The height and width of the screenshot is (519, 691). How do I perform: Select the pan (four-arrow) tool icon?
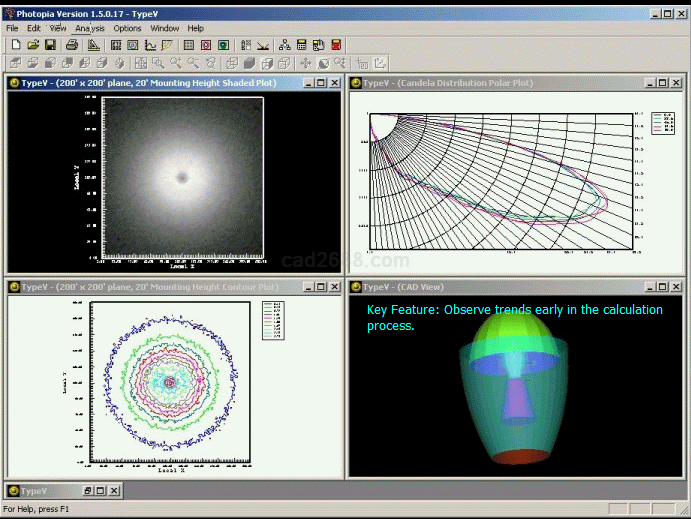[x=306, y=63]
